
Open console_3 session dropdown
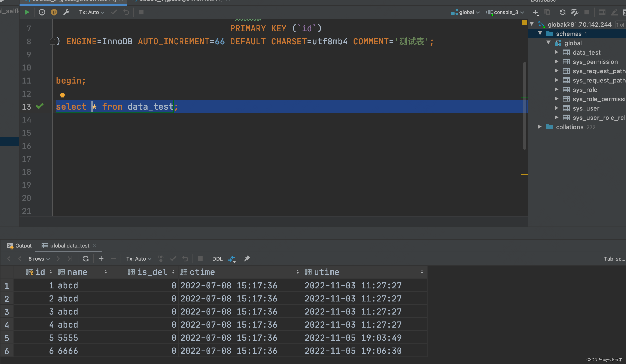(506, 12)
